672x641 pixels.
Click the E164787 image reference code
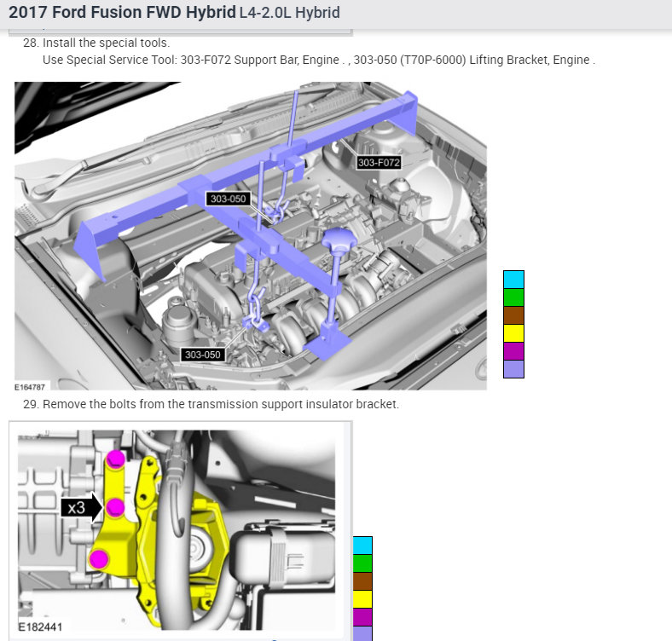pyautogui.click(x=30, y=387)
